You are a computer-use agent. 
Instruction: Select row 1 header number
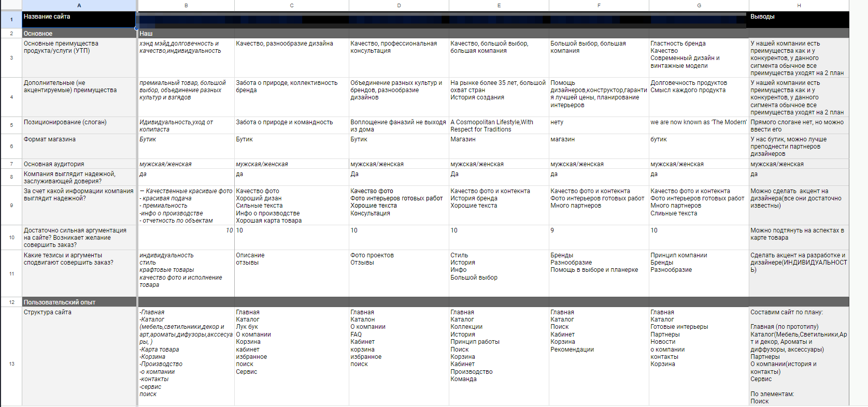click(x=11, y=20)
